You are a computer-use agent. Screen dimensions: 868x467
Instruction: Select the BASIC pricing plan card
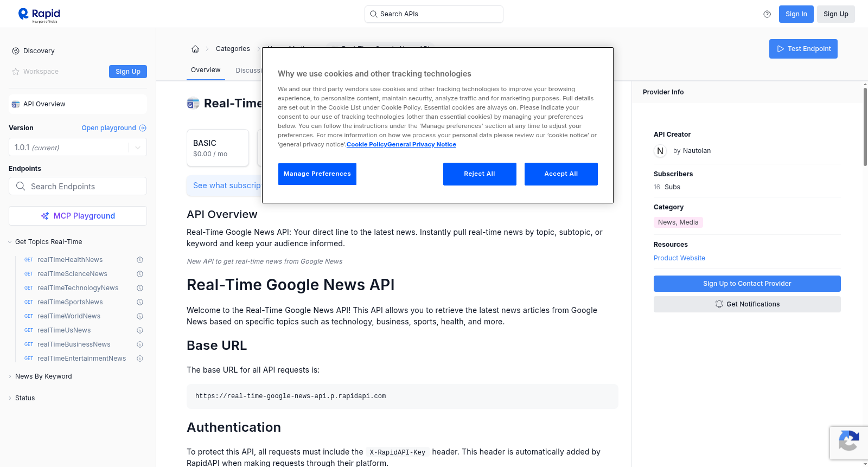coord(218,148)
